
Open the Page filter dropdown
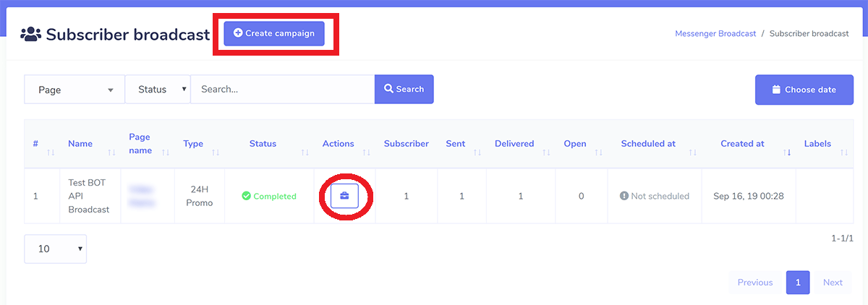(75, 90)
